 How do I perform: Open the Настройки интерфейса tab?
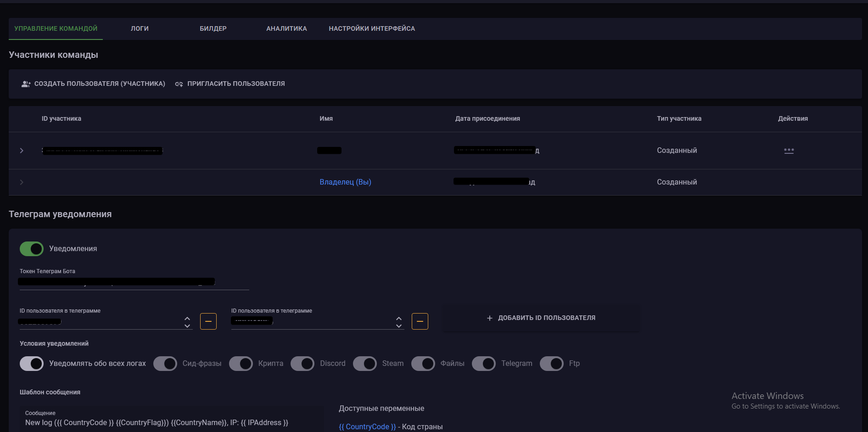click(372, 28)
